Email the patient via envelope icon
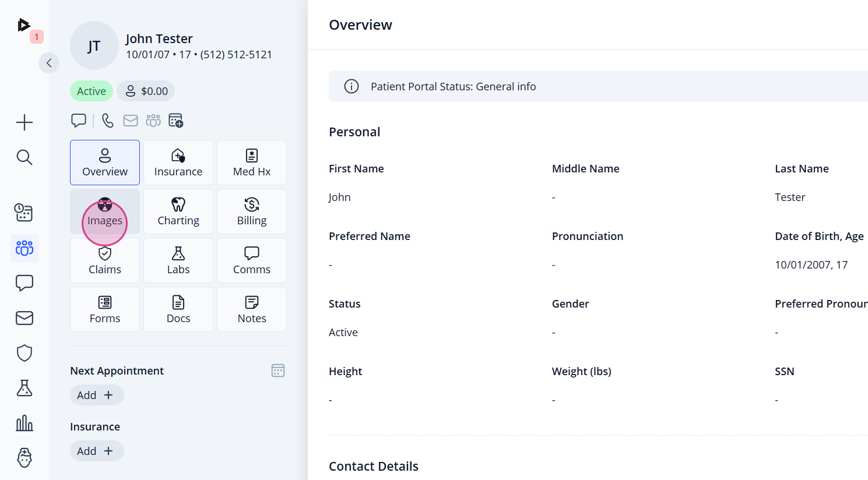This screenshot has height=480, width=868. 131,121
